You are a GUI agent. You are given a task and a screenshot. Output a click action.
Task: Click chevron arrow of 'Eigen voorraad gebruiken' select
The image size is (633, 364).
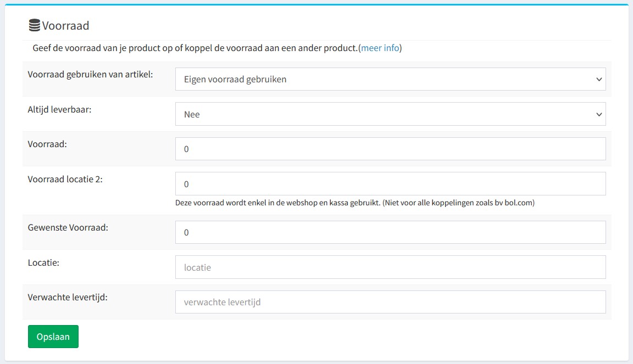599,80
